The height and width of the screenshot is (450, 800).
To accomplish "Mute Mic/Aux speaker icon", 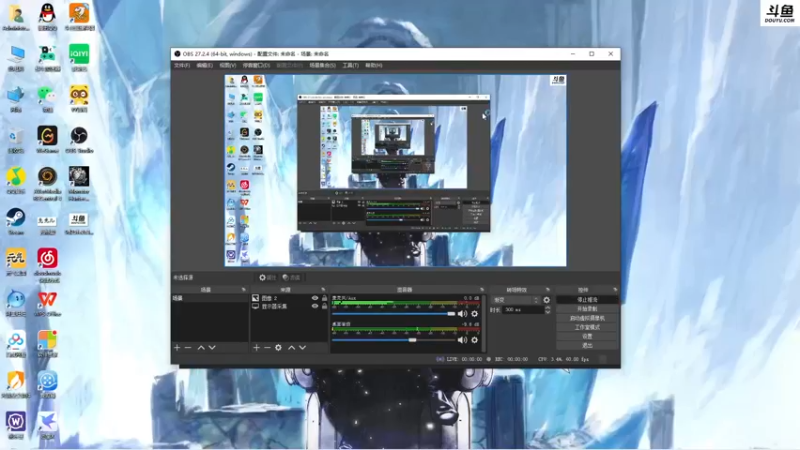I will point(462,314).
